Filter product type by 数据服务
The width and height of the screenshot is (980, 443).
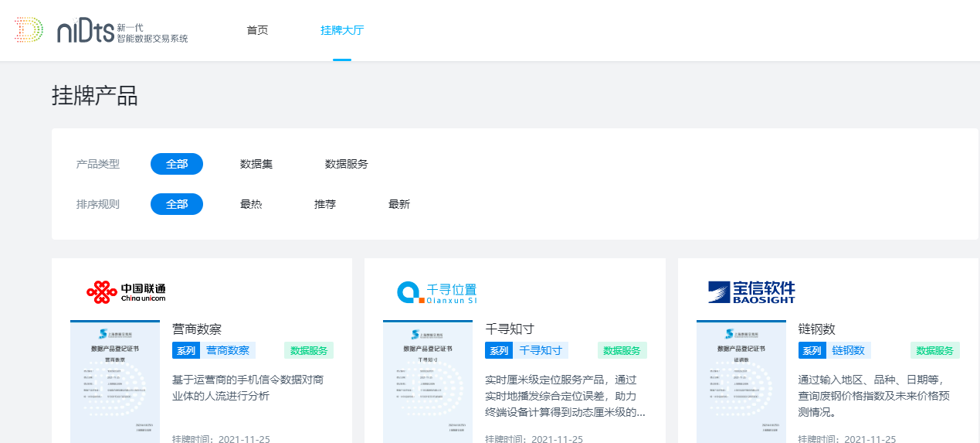click(x=347, y=164)
